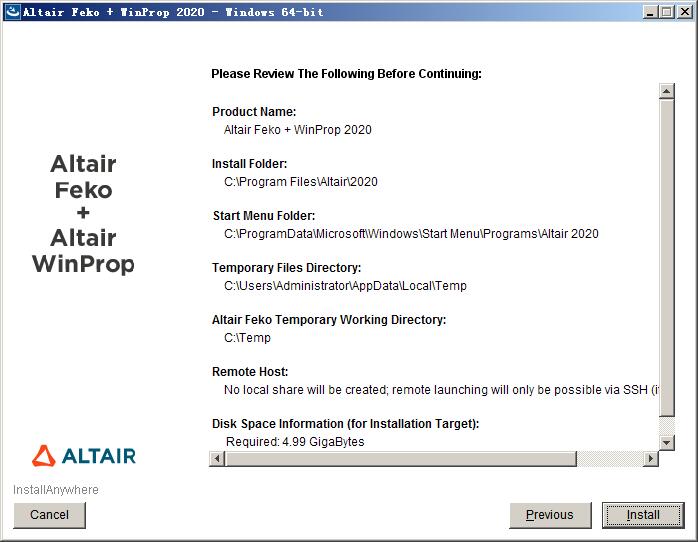Click the 'No local share will be created' line
This screenshot has width=698, height=542.
pyautogui.click(x=441, y=390)
